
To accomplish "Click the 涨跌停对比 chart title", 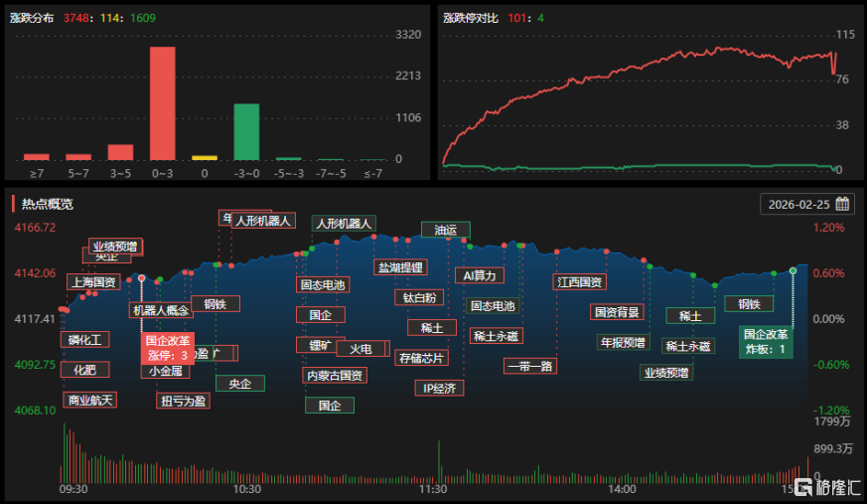I will [471, 18].
